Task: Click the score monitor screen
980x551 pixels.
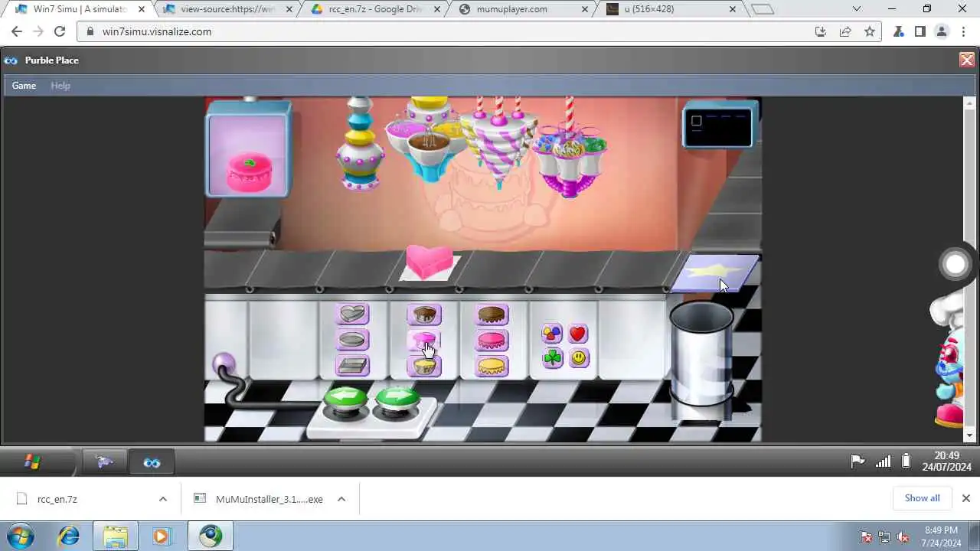Action: 718,126
